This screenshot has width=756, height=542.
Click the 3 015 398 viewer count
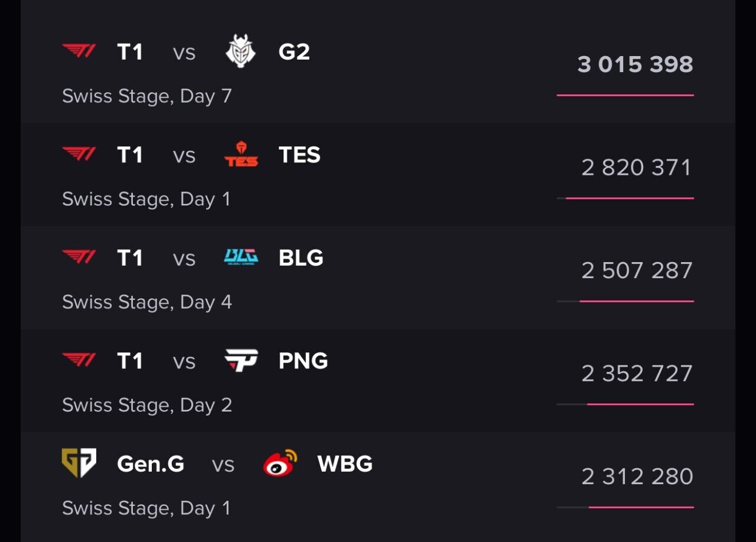[x=635, y=64]
